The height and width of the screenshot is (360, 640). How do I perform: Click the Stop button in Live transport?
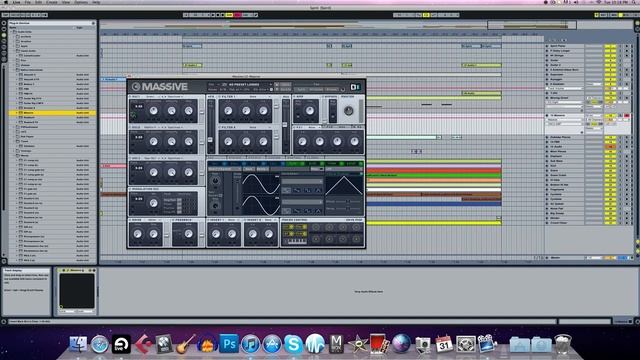pos(218,15)
